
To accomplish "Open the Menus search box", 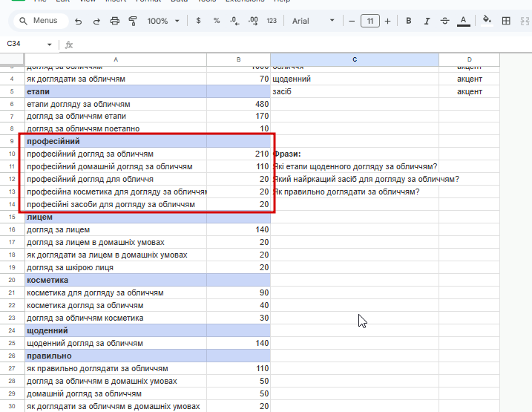I will [41, 21].
